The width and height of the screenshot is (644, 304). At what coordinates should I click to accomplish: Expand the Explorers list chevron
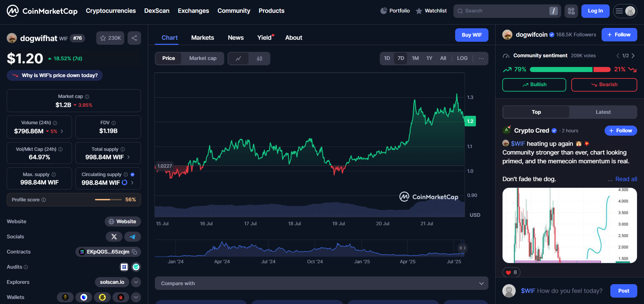[x=136, y=282]
